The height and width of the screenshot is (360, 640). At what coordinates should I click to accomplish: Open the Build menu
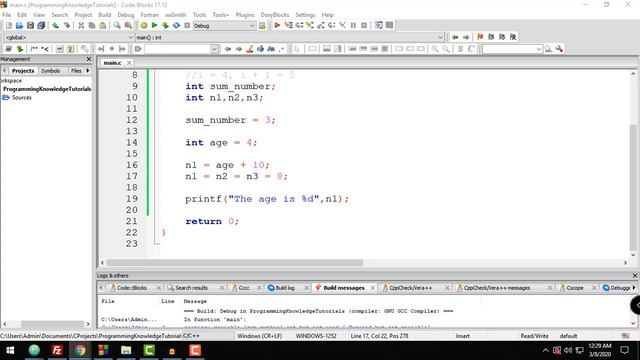(x=104, y=15)
